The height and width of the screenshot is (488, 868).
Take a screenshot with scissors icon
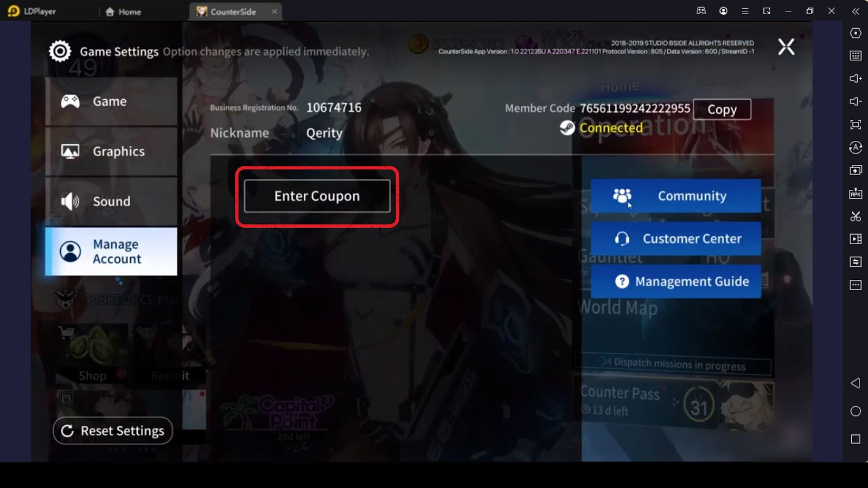tap(856, 216)
